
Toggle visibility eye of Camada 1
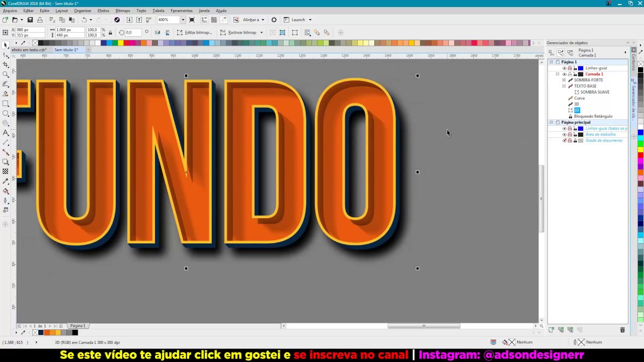pyautogui.click(x=565, y=74)
